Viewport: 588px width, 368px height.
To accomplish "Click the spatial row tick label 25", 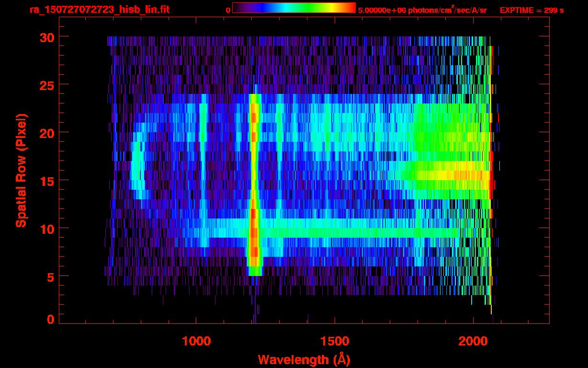I will 47,85.
